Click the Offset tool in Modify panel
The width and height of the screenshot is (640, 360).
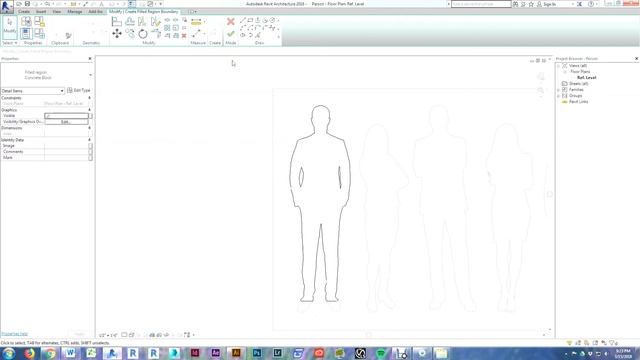130,21
